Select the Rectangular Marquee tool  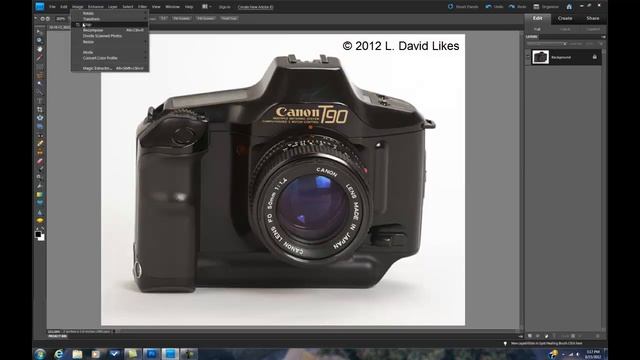40,66
